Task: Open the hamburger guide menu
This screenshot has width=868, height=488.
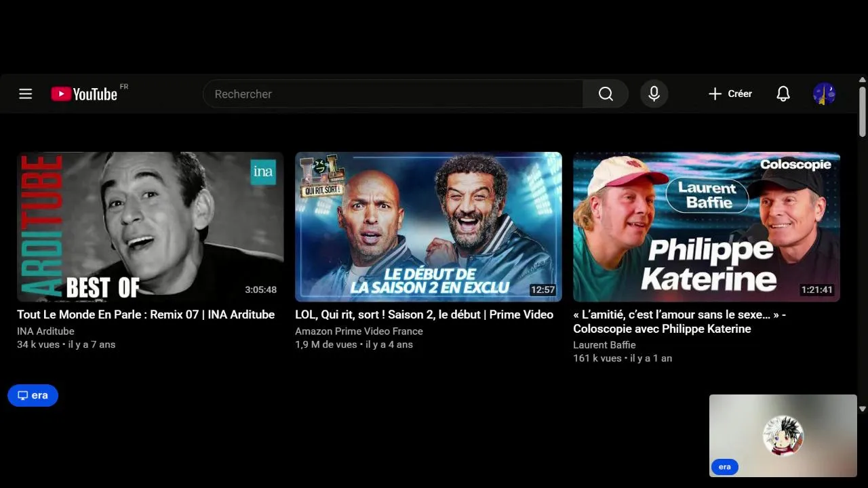Action: [x=26, y=94]
